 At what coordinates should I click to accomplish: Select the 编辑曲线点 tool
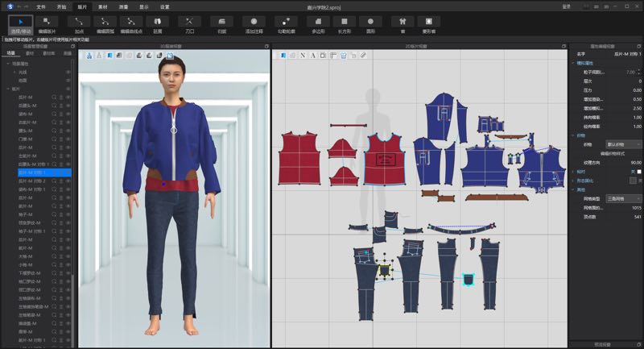(131, 25)
